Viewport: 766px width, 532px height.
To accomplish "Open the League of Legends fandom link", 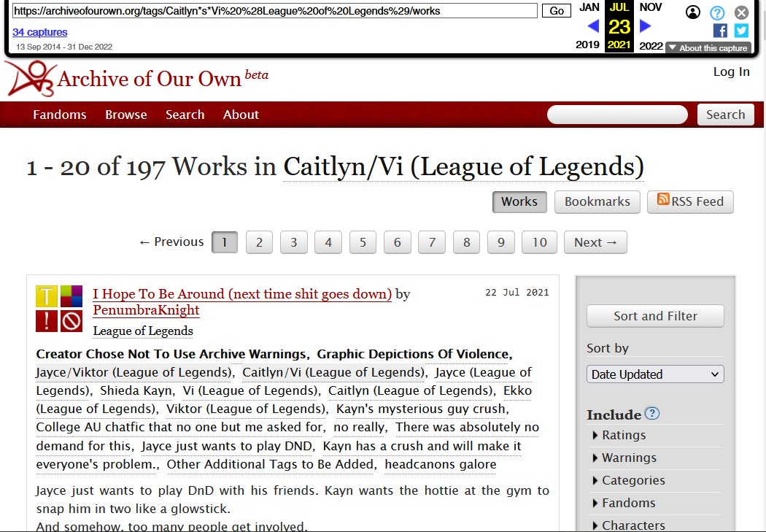I will (143, 331).
